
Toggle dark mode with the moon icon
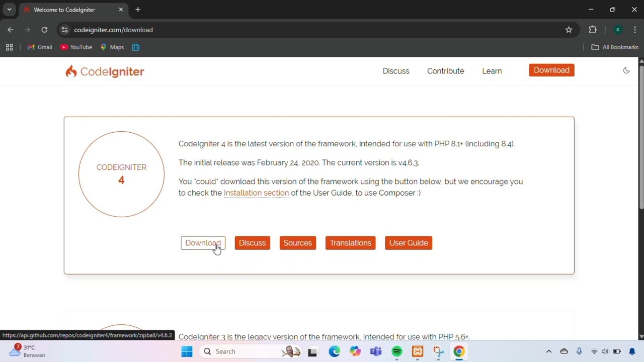[x=626, y=70]
